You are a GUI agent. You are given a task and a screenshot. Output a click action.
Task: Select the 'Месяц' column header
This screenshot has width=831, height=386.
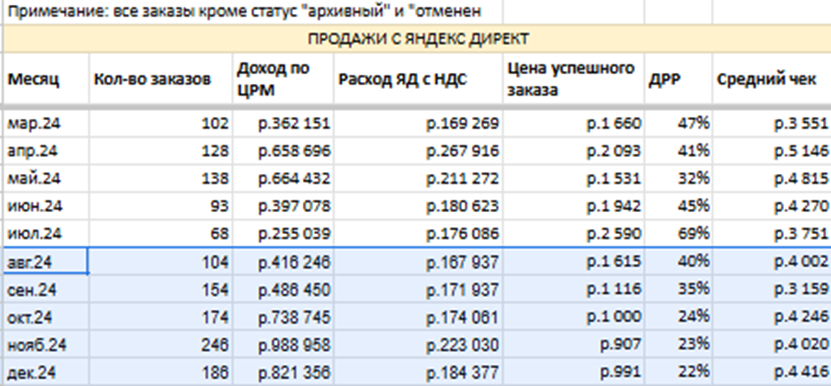[x=47, y=79]
